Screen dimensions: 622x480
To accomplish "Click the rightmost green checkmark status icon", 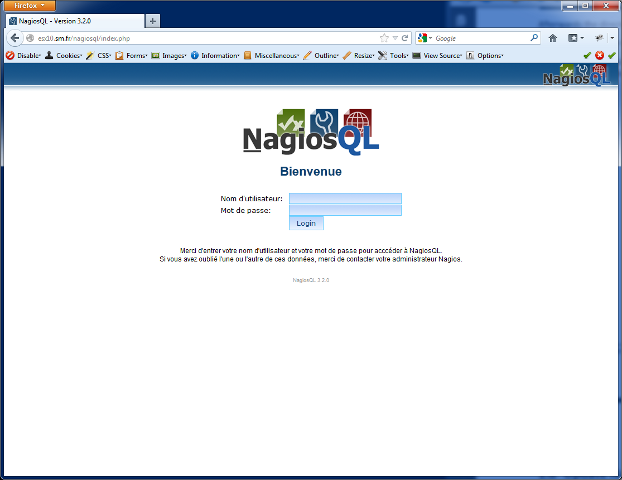I will tap(611, 56).
